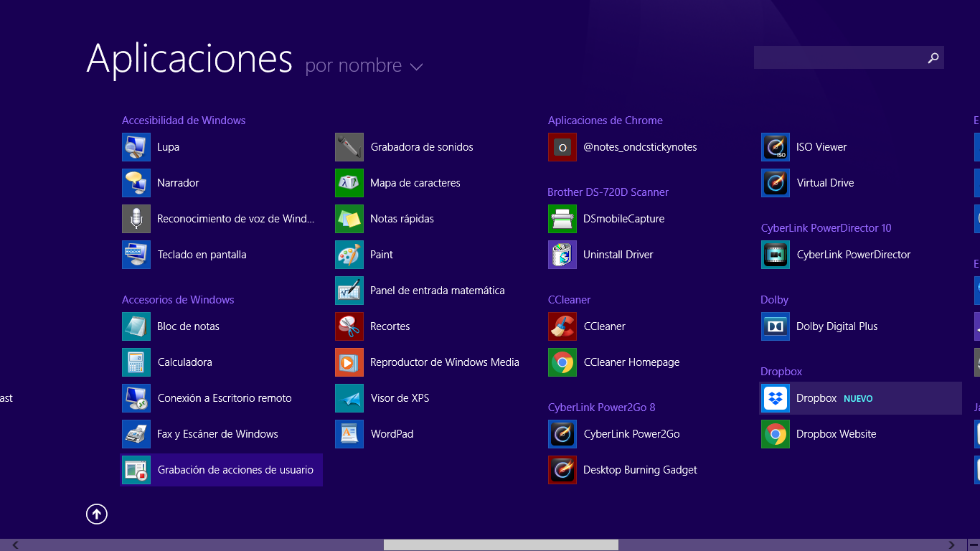This screenshot has height=551, width=980.
Task: Open the @notes_ondcstickynotes Chrome app icon
Action: click(x=562, y=147)
